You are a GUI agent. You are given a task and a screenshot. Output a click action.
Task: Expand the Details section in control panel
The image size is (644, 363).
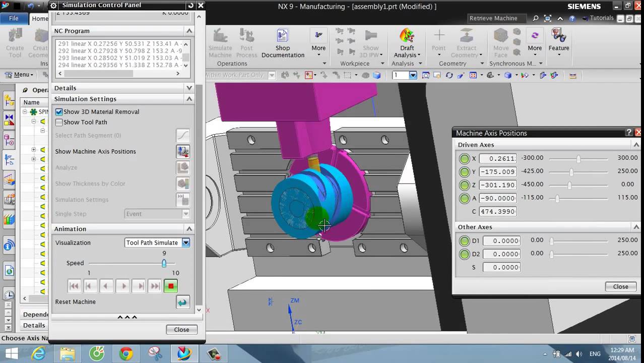189,88
